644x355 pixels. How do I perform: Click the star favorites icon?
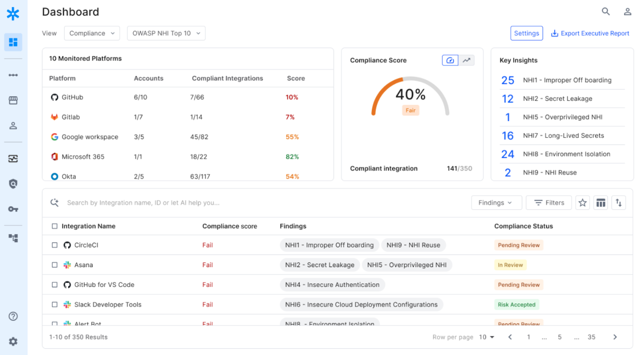(582, 203)
